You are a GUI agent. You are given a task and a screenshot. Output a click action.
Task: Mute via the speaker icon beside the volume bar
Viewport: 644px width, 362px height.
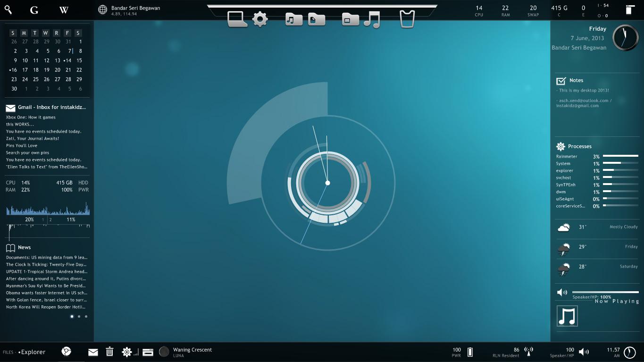[x=562, y=292]
